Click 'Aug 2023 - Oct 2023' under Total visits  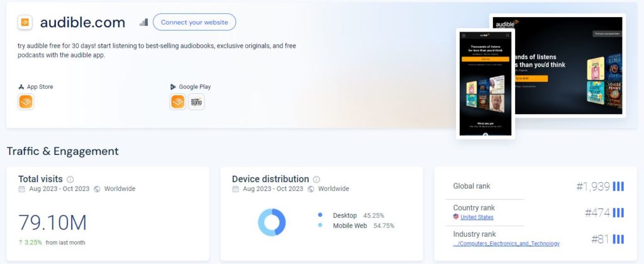[59, 189]
